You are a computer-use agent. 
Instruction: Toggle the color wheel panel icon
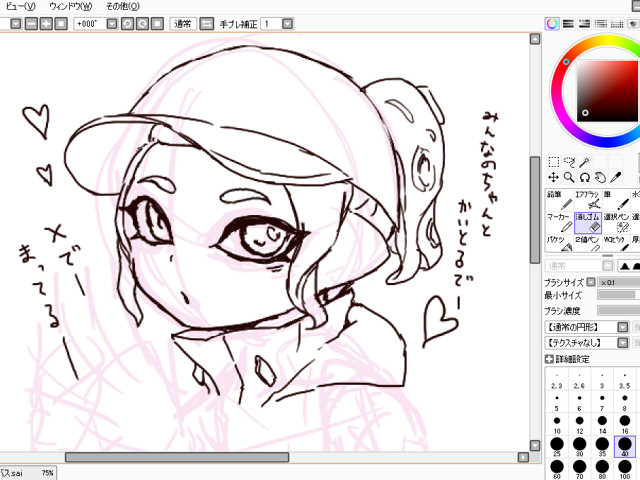[552, 24]
